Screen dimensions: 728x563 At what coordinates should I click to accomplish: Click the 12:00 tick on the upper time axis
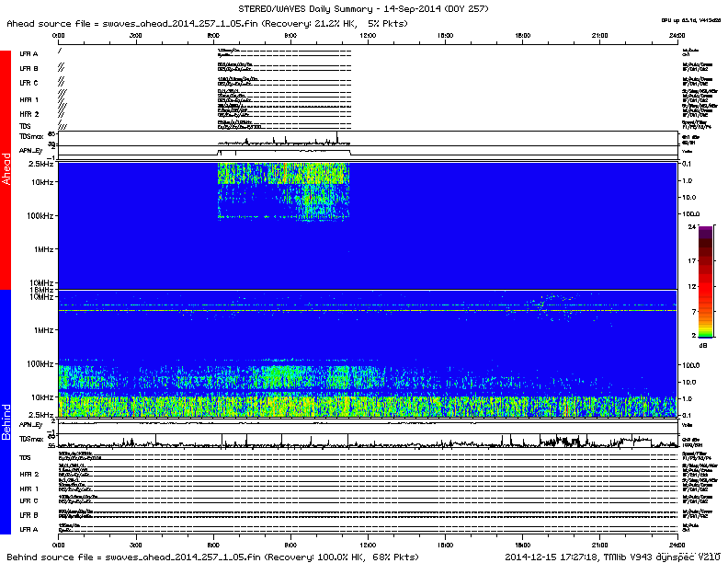coord(368,36)
